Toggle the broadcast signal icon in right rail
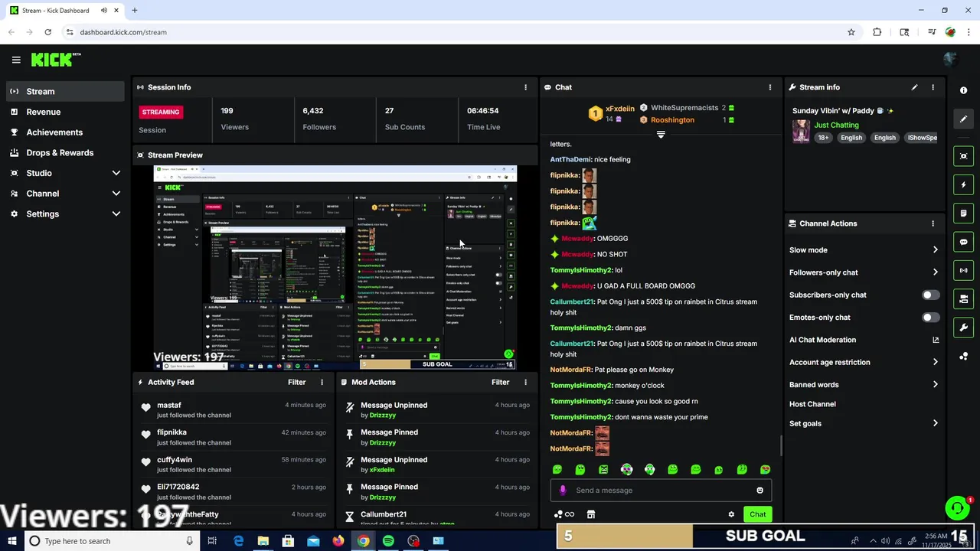Viewport: 980px width, 551px height. (963, 270)
